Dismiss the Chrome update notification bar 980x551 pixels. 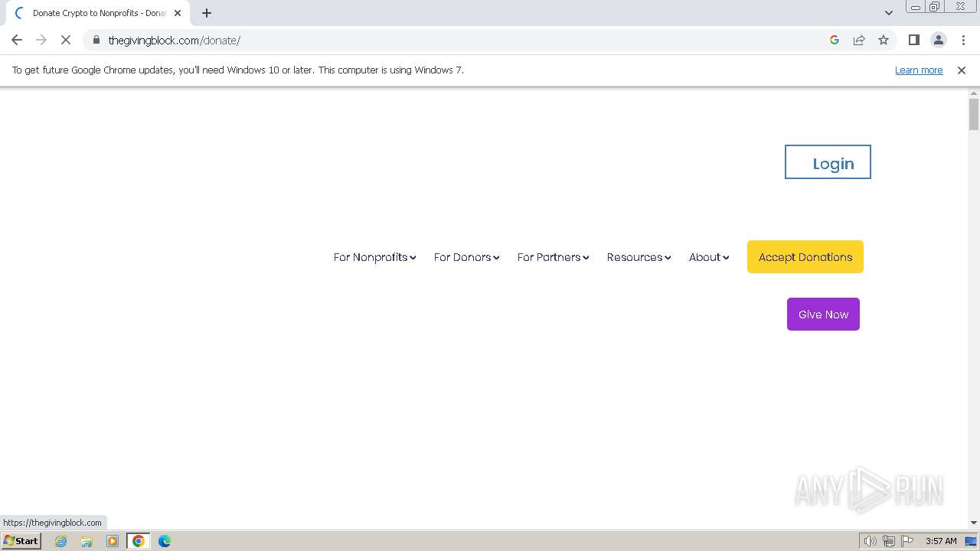click(962, 70)
